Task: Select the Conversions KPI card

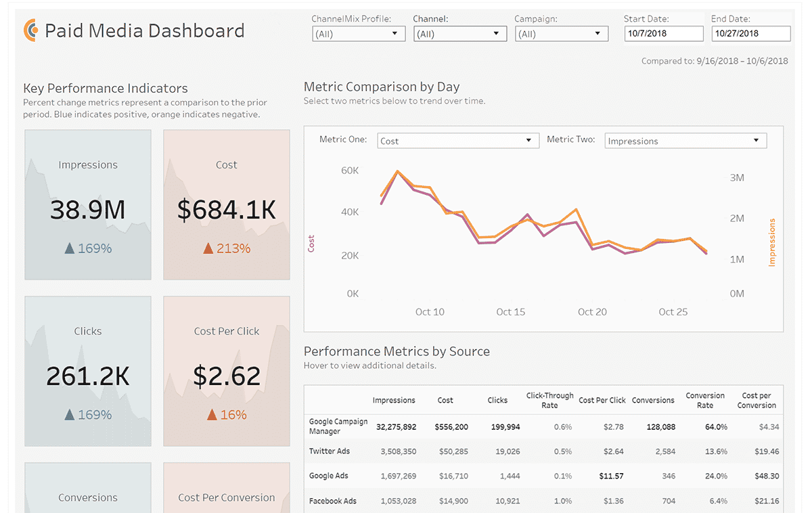Action: (x=88, y=488)
